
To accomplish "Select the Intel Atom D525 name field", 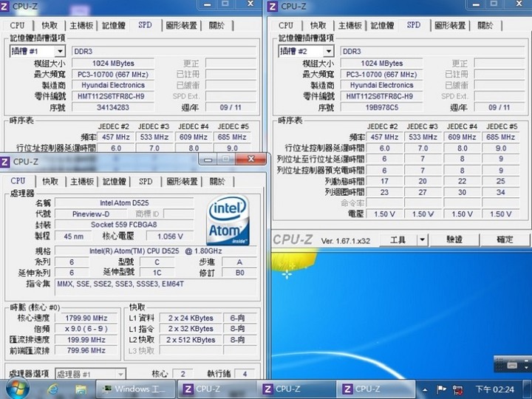I will point(124,203).
